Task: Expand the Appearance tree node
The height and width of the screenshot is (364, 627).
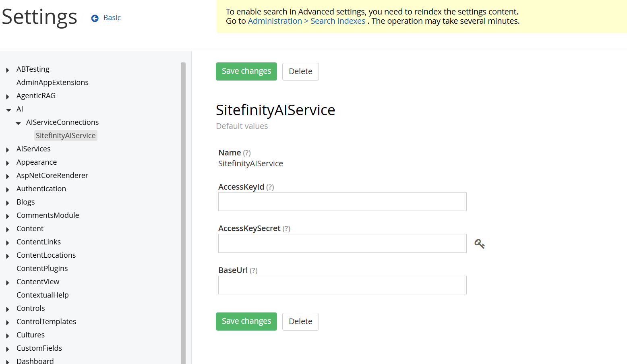Action: [8, 163]
